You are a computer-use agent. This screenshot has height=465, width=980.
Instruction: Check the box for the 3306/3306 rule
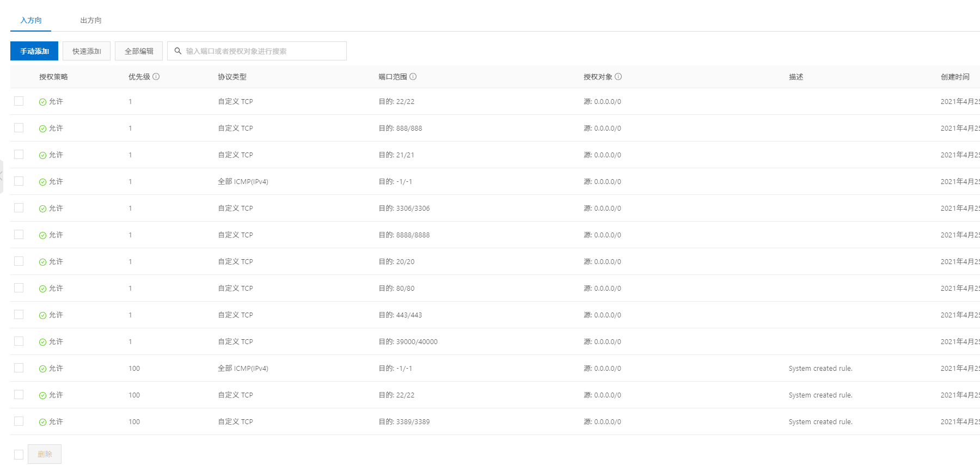pyautogui.click(x=19, y=208)
